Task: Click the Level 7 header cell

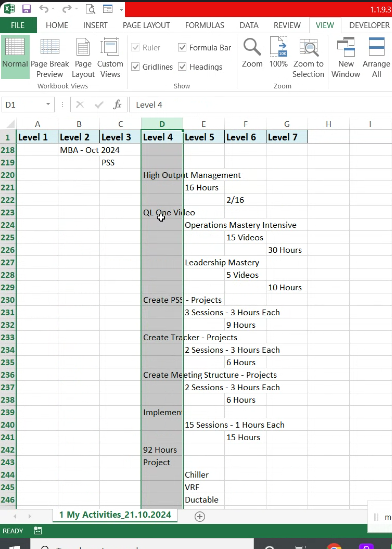Action: click(x=287, y=137)
